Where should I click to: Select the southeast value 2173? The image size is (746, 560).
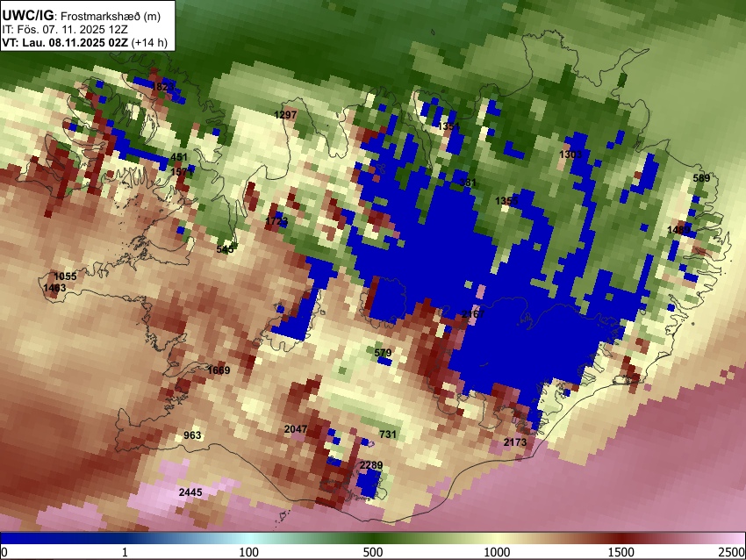pyautogui.click(x=515, y=442)
